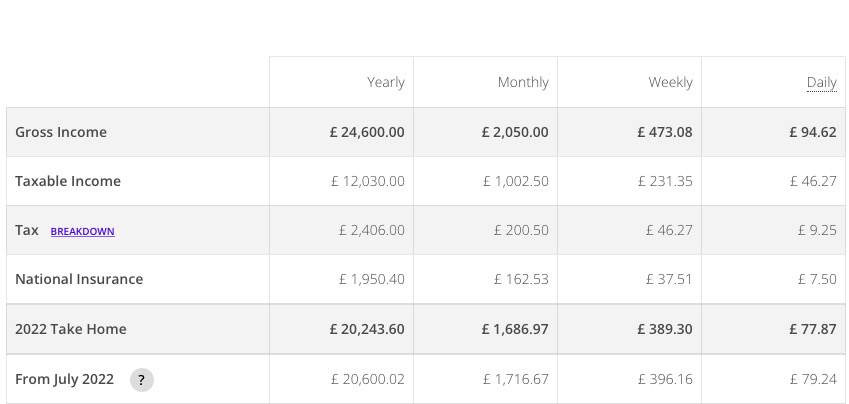This screenshot has height=404, width=849.
Task: Open the tax BREAKDOWN link
Action: tap(82, 231)
